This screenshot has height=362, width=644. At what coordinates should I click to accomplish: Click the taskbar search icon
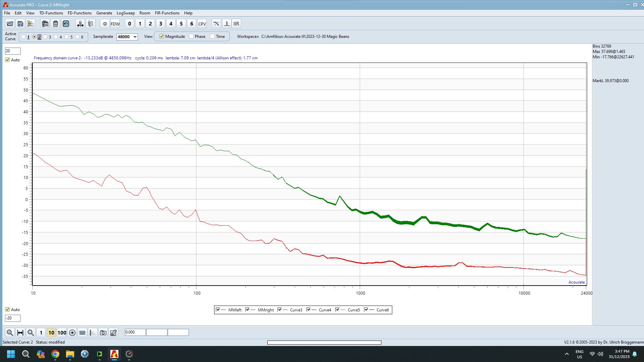pos(25,354)
